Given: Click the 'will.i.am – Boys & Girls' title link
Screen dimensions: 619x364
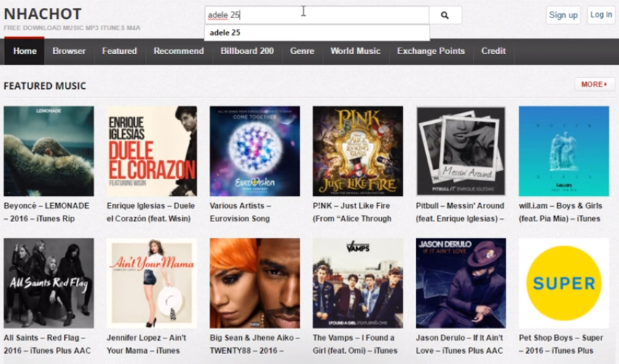Looking at the screenshot, I should pyautogui.click(x=561, y=212).
